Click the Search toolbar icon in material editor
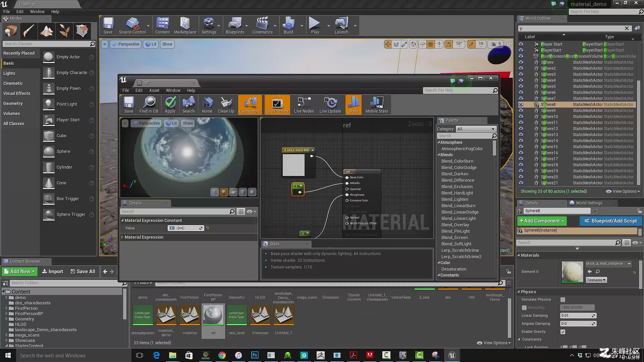 pyautogui.click(x=189, y=105)
